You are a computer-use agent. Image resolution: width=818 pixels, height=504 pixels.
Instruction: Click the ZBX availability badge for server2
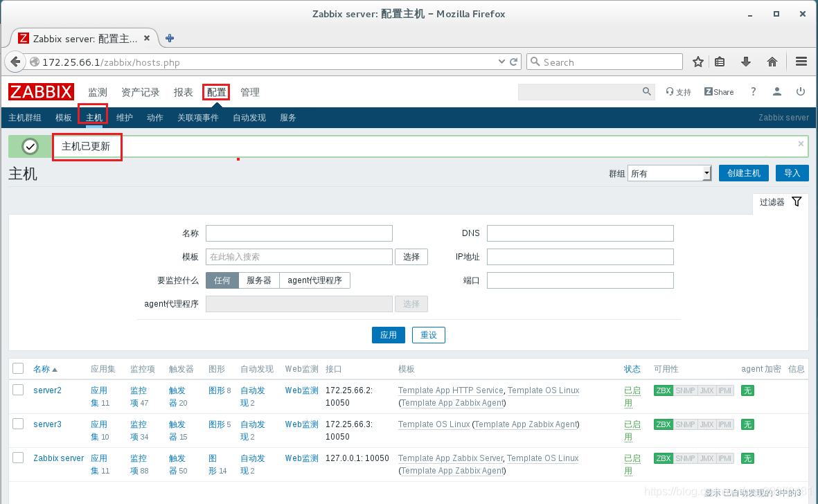(663, 390)
